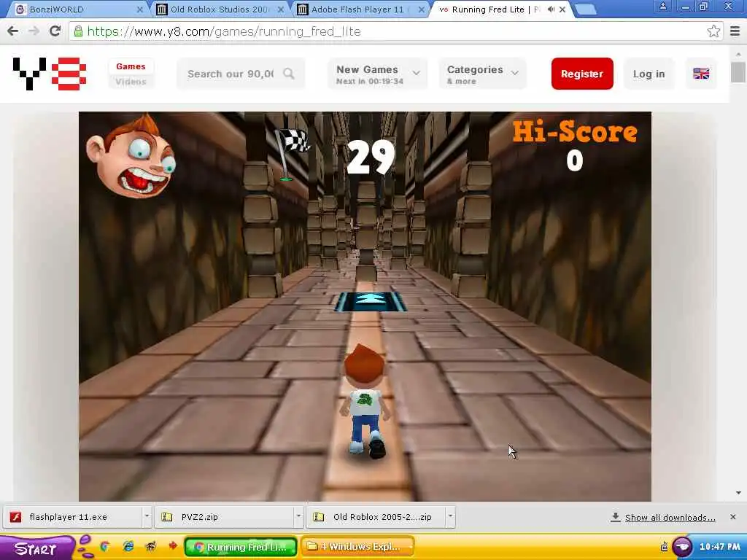The image size is (747, 560).
Task: Click Fred's screaming face icon in game
Action: (x=131, y=157)
